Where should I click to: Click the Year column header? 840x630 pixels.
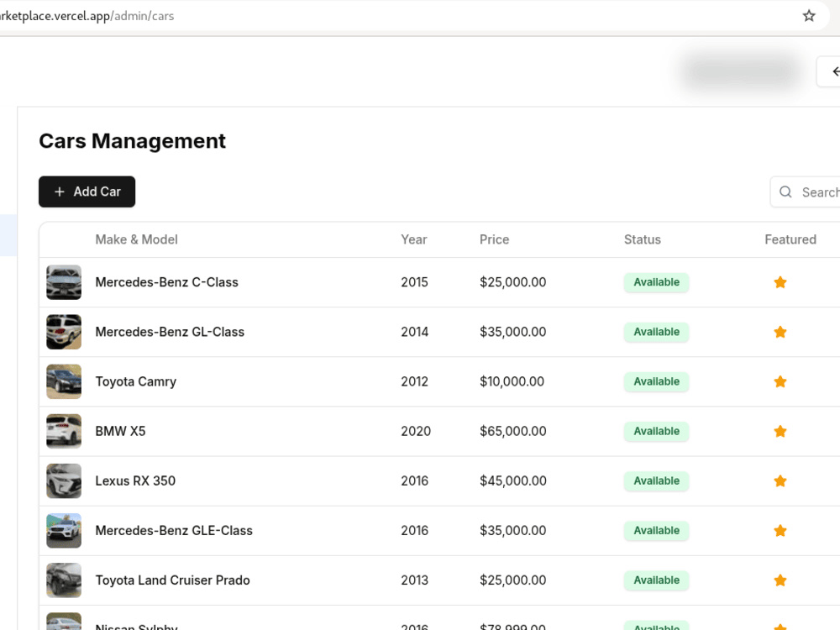tap(413, 239)
